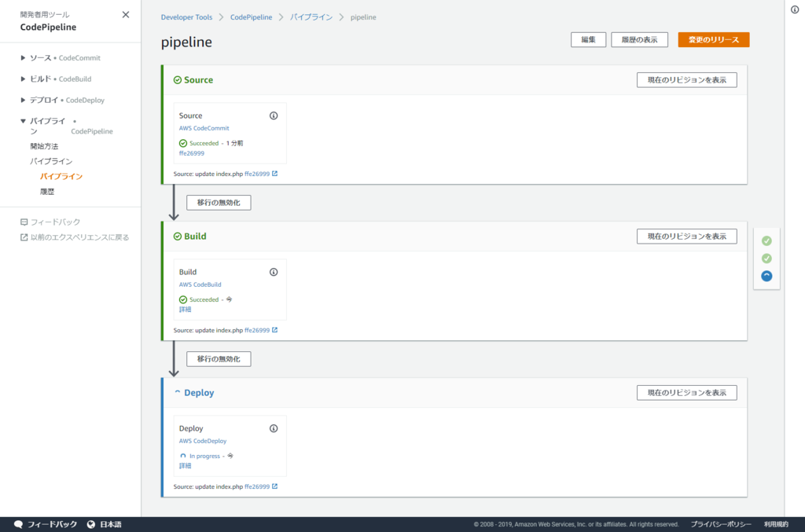The height and width of the screenshot is (532, 805).
Task: Click external link icon in Source stage footer
Action: [x=274, y=174]
